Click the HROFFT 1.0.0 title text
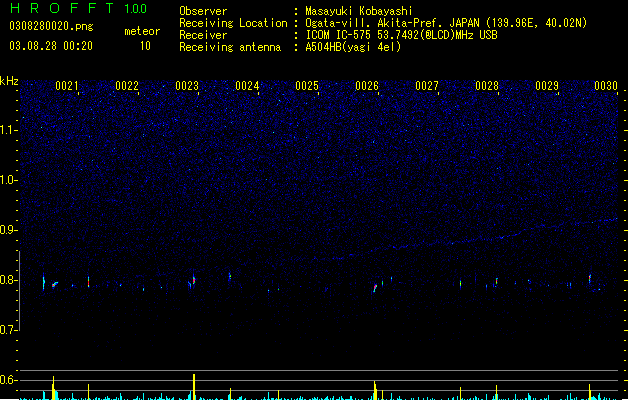629x400 pixels. pos(78,8)
